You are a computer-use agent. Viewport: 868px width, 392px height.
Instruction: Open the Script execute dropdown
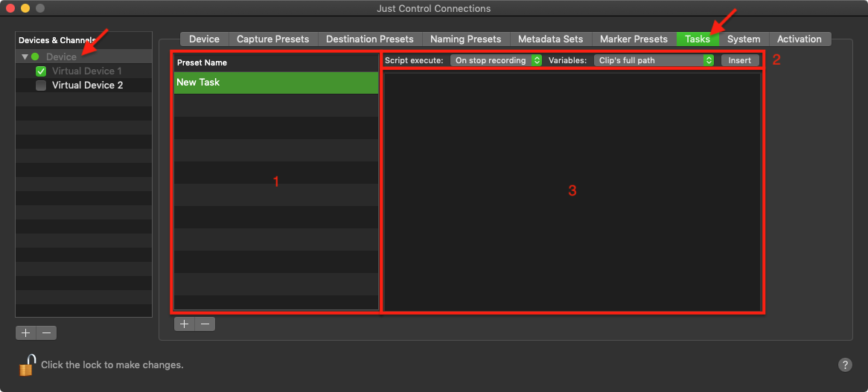tap(496, 60)
